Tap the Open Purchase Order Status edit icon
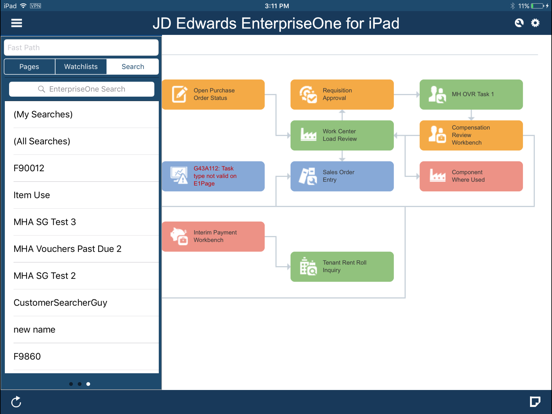The height and width of the screenshot is (414, 552). (180, 94)
